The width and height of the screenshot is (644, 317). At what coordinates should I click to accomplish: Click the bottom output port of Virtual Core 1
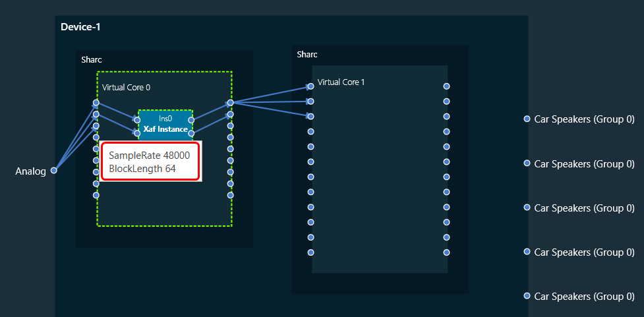[446, 252]
